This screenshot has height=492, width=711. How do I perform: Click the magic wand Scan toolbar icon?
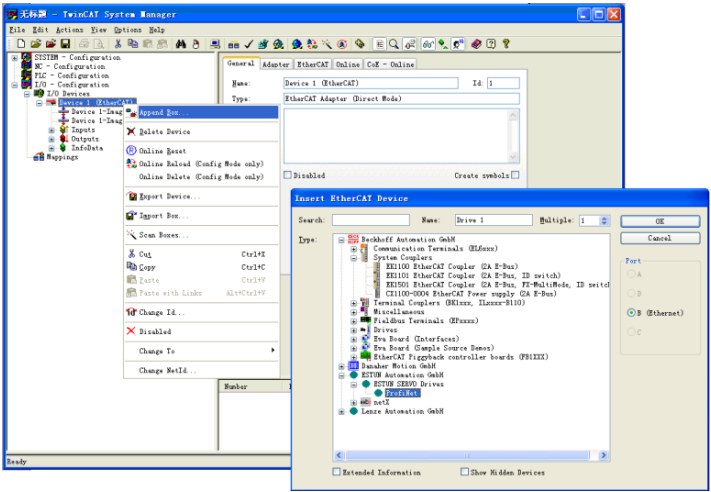(x=327, y=44)
